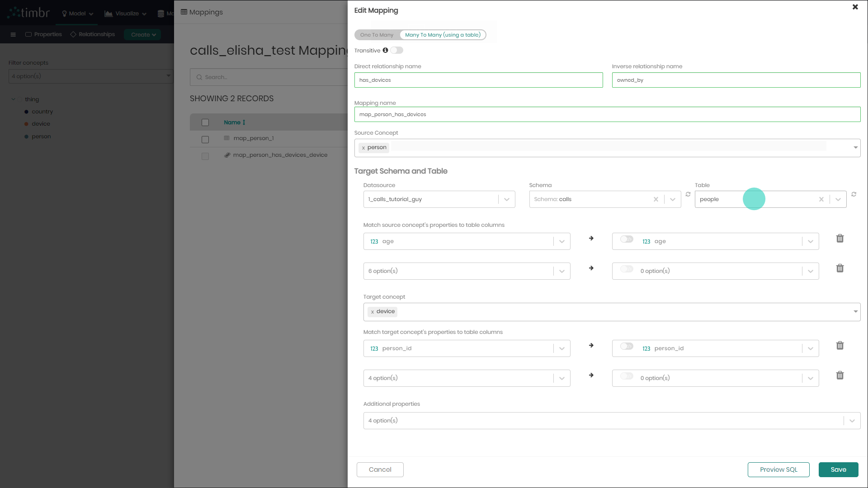The height and width of the screenshot is (488, 868).
Task: Toggle the switch beside person_id column
Action: point(627,347)
